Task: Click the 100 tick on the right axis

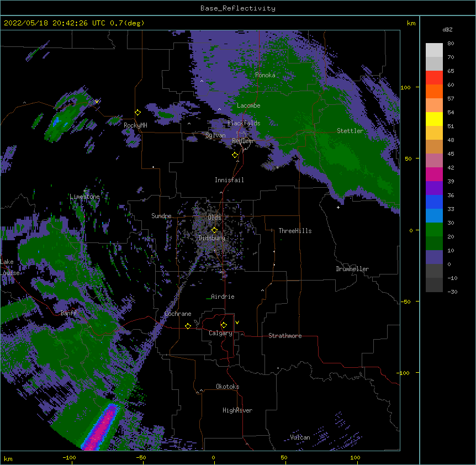Action: [x=405, y=87]
